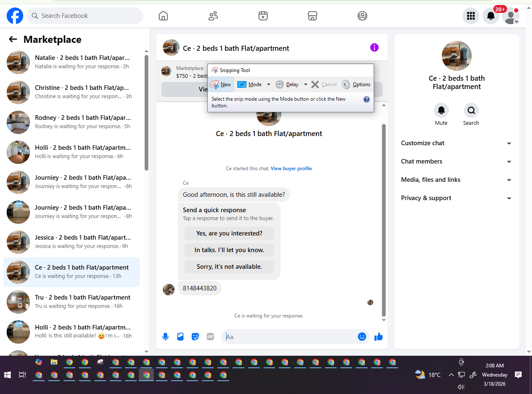This screenshot has height=394, width=532.
Task: Open the Marketplace storefront icon in top bar
Action: (x=313, y=16)
